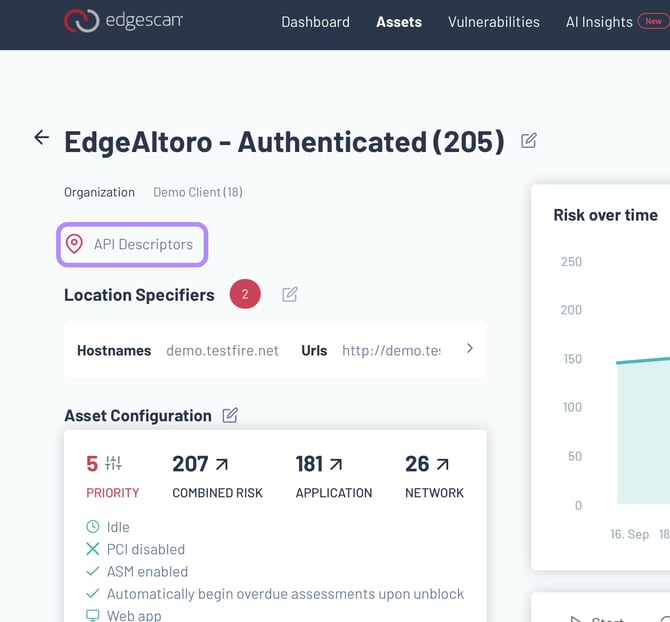The image size is (670, 622).
Task: Expand the Hostnames and Urls row chevron
Action: (470, 349)
